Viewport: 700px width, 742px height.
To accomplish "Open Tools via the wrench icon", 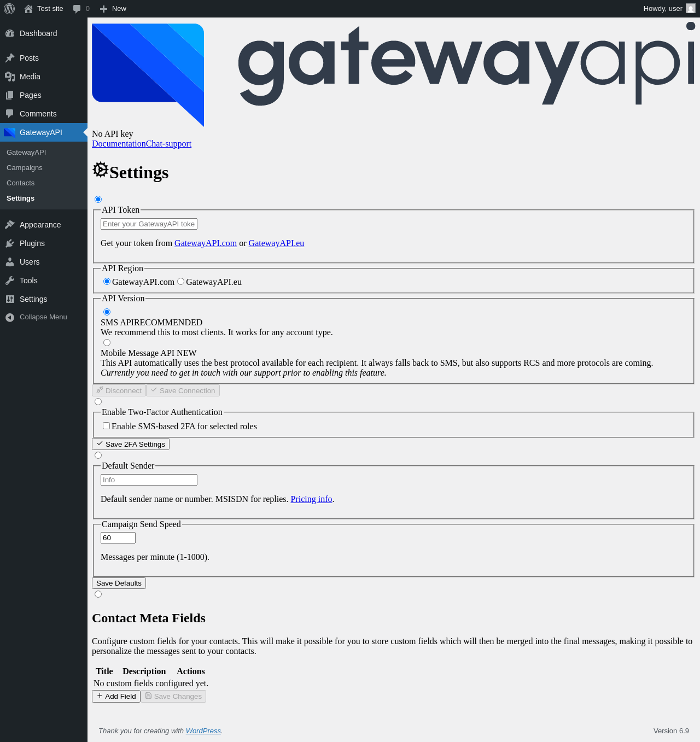I will click(x=10, y=281).
